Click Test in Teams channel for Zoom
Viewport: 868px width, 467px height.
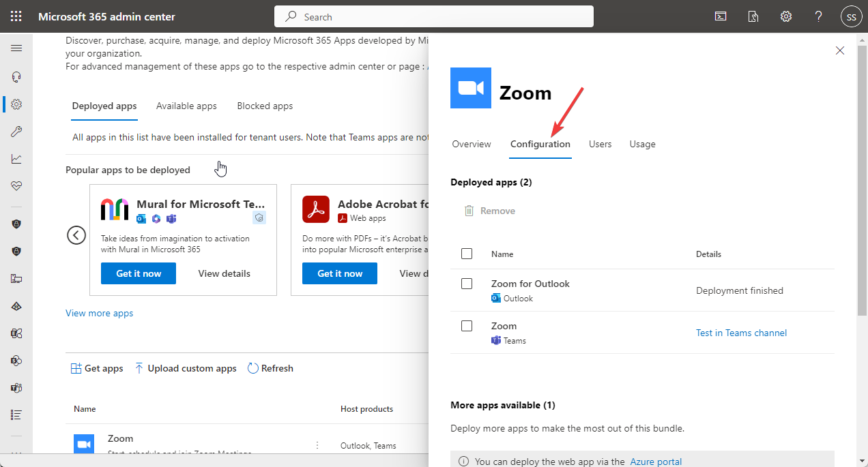(741, 332)
